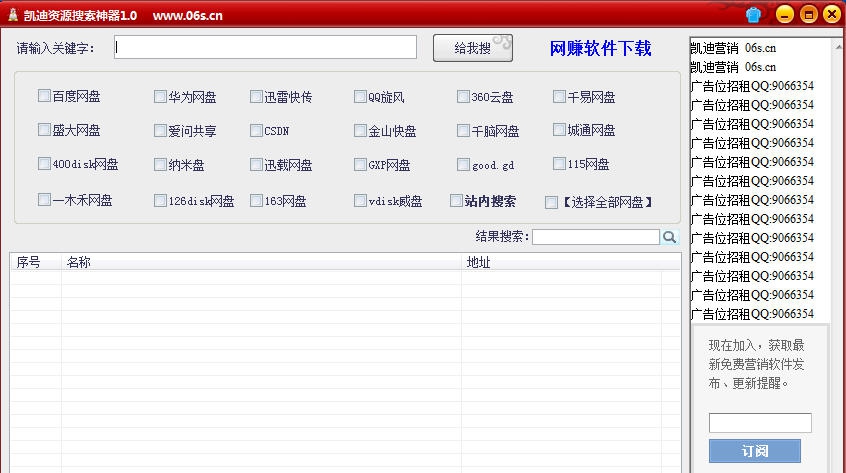Check the 迅雷快传 option
The width and height of the screenshot is (846, 473).
point(256,97)
